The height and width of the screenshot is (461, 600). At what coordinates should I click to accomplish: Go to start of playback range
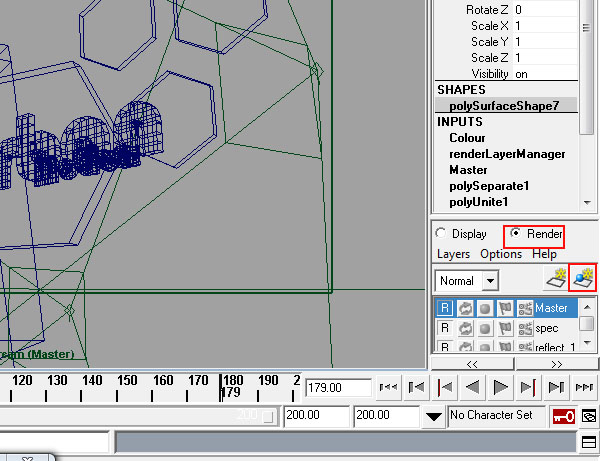[388, 388]
